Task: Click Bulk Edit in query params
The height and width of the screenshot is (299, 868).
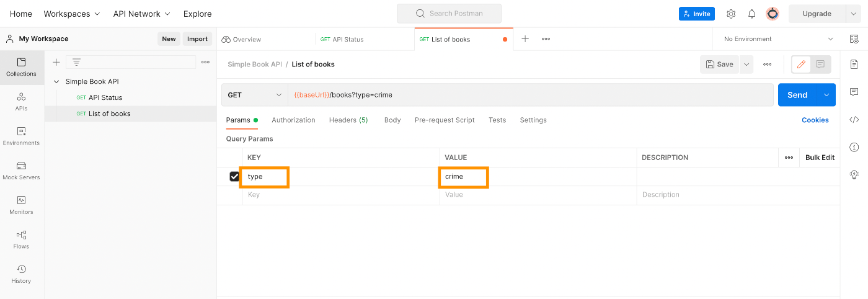Action: 820,158
